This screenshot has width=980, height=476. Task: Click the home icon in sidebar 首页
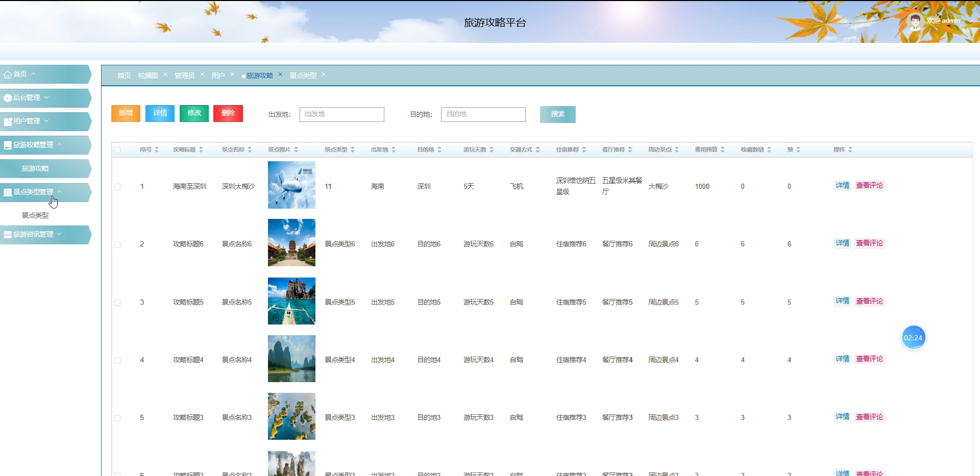(x=8, y=74)
